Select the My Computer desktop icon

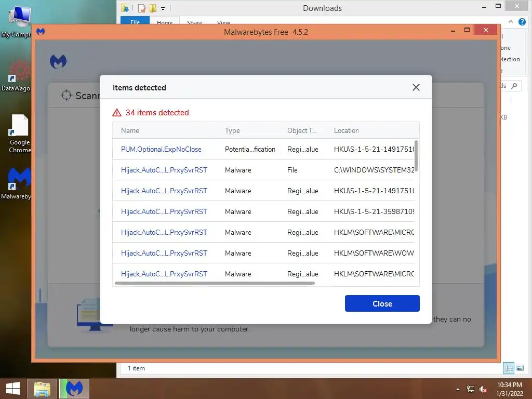pos(16,21)
